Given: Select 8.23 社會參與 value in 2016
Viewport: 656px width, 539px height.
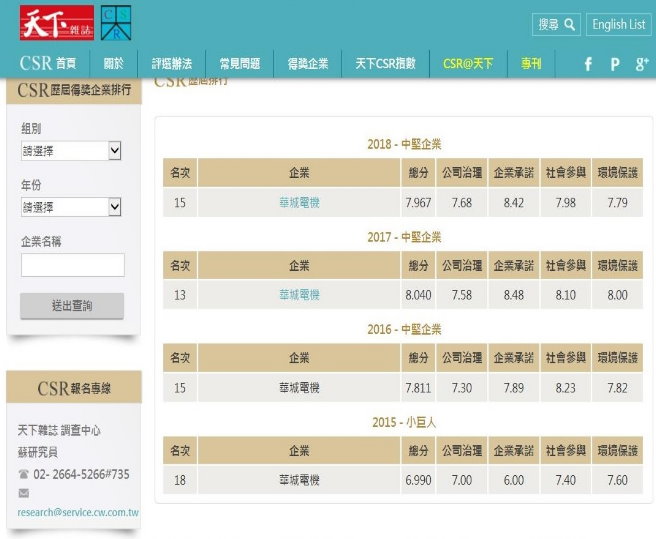Looking at the screenshot, I should click(x=566, y=388).
